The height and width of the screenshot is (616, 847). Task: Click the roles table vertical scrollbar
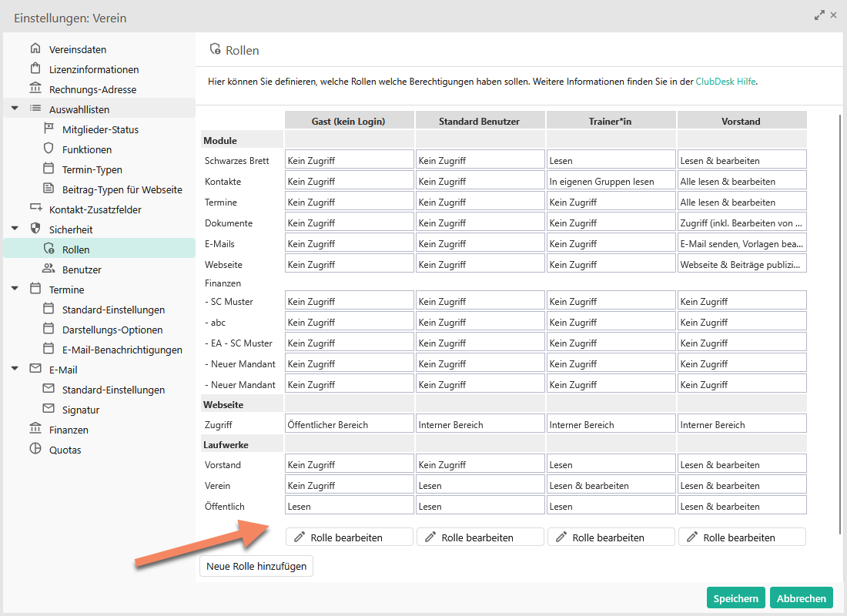click(840, 324)
